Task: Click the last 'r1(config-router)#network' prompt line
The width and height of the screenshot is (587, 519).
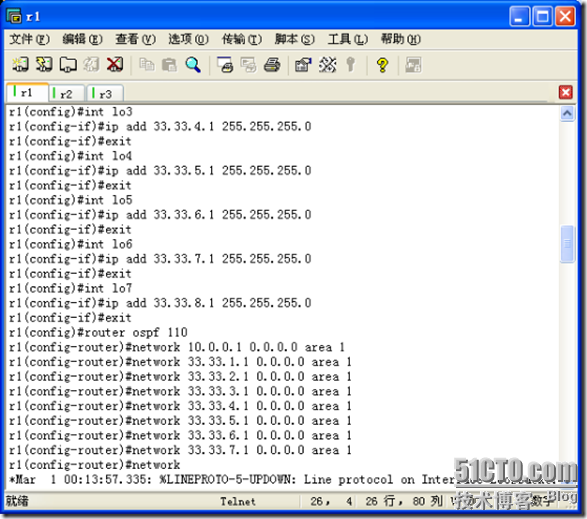Action: coord(95,465)
